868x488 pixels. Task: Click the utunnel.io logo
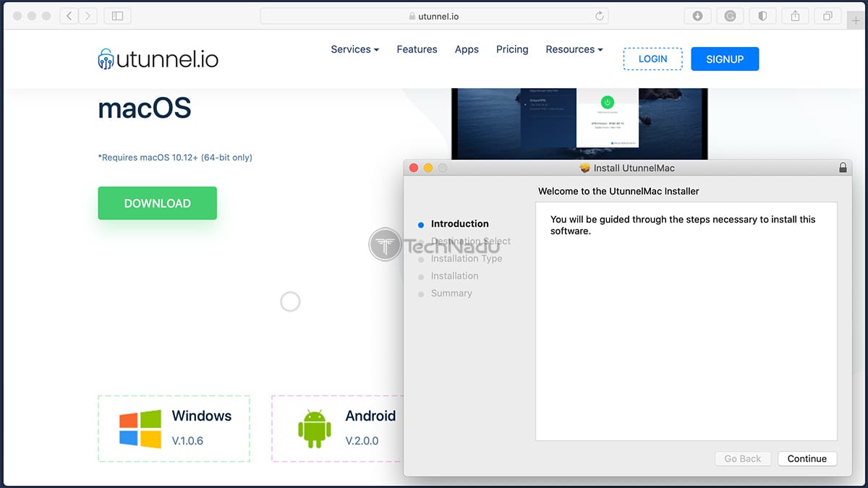coord(158,59)
